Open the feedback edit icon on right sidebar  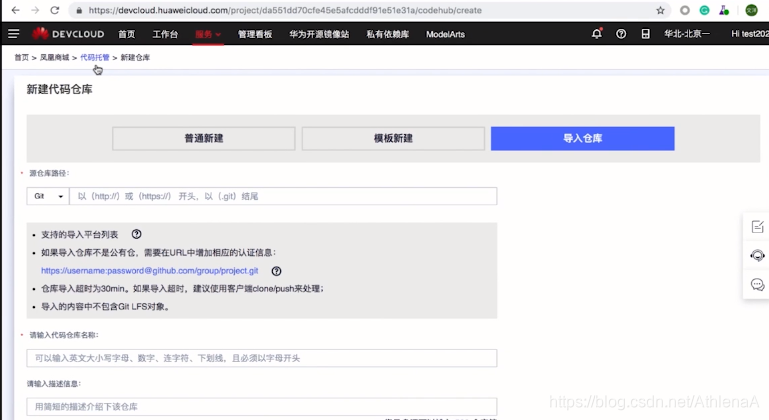757,227
